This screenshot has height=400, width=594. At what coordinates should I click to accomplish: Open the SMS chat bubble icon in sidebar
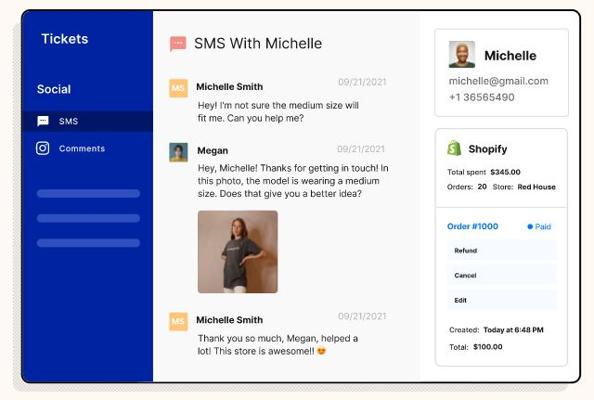(x=43, y=121)
